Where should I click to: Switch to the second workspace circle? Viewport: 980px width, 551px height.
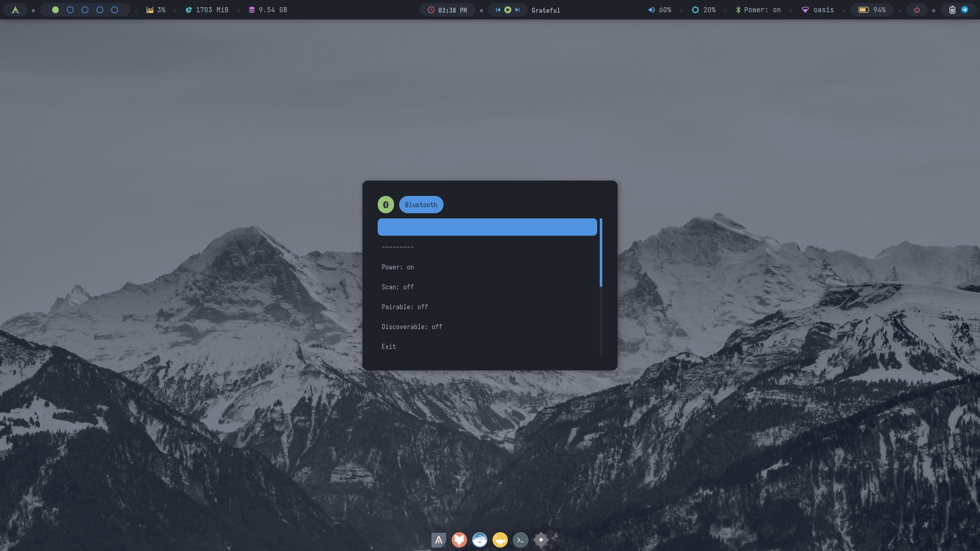tap(70, 10)
